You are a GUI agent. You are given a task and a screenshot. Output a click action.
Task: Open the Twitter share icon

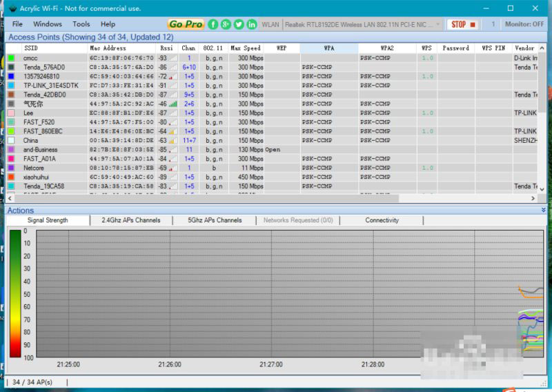click(x=239, y=24)
